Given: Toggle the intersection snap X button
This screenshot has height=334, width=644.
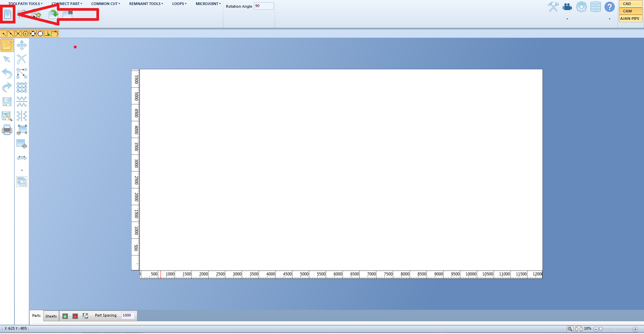Looking at the screenshot, I should click(x=18, y=34).
